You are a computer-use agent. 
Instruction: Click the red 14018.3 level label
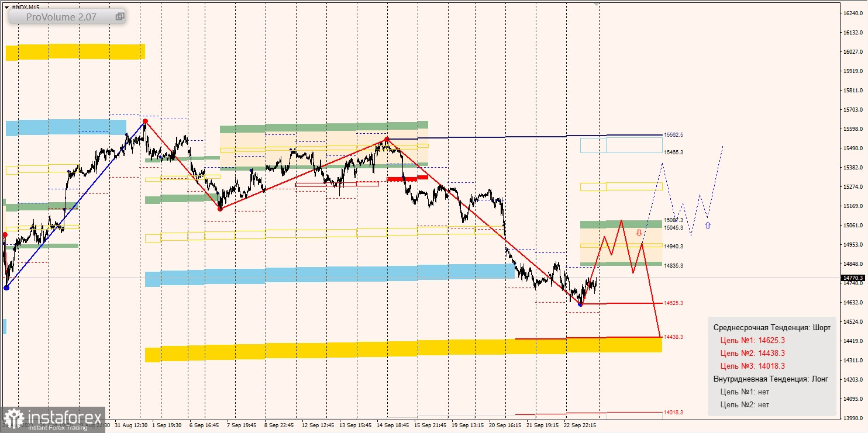click(674, 413)
